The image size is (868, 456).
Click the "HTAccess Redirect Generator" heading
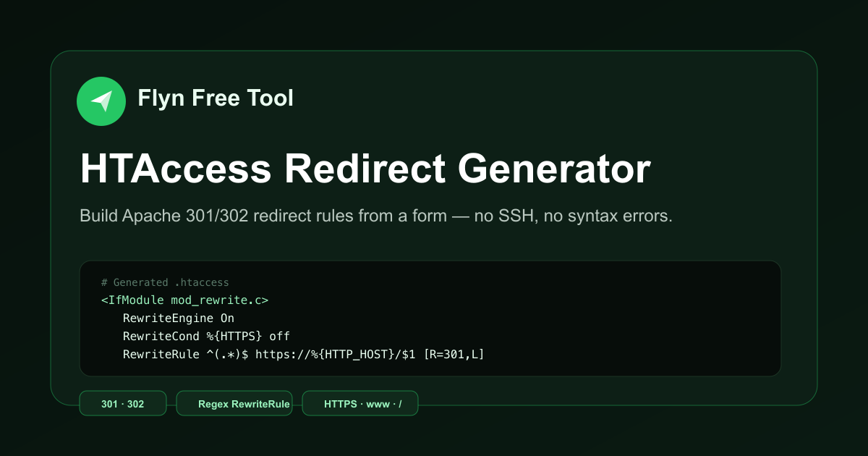(x=365, y=170)
